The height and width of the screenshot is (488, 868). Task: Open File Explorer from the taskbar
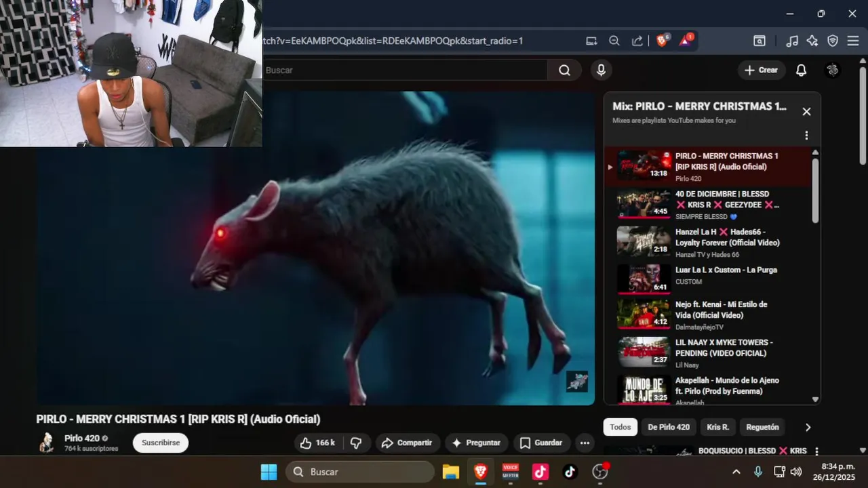tap(450, 472)
